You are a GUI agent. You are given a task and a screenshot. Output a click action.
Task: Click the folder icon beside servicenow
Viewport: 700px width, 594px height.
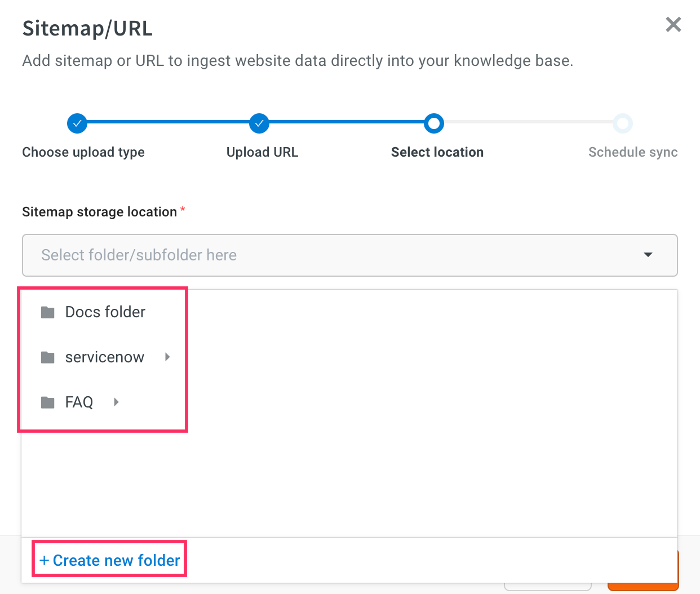pos(48,357)
